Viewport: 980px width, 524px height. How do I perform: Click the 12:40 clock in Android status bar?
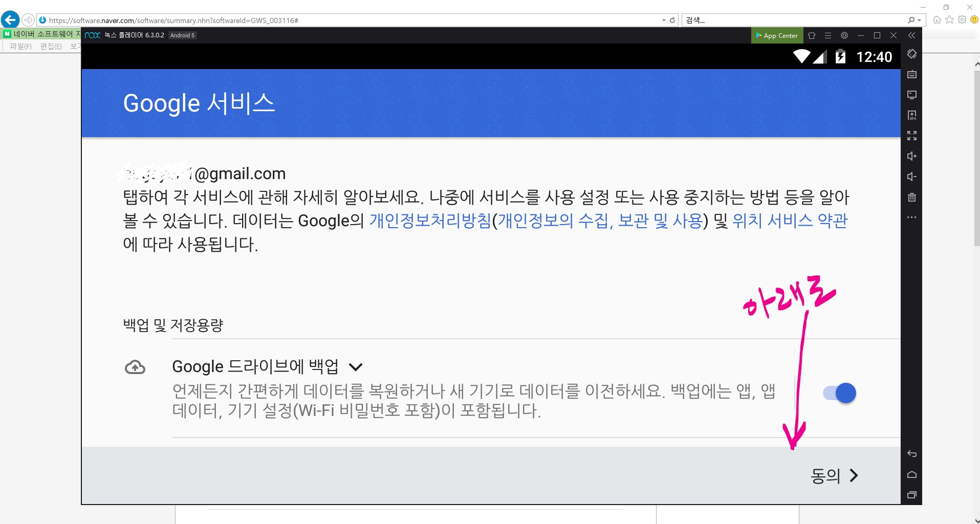point(874,57)
